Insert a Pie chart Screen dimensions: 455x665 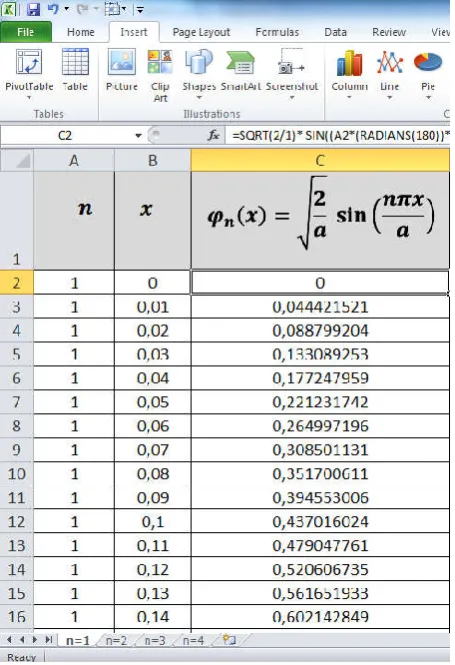(x=428, y=74)
